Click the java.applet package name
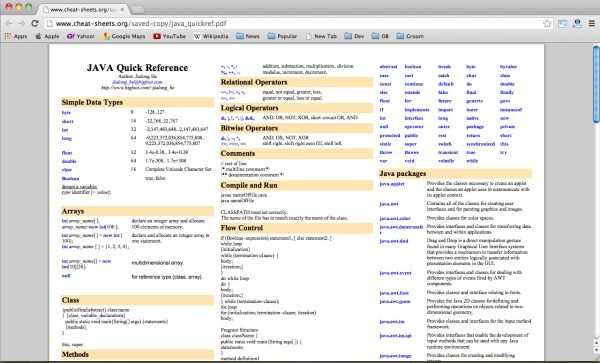 click(x=392, y=184)
